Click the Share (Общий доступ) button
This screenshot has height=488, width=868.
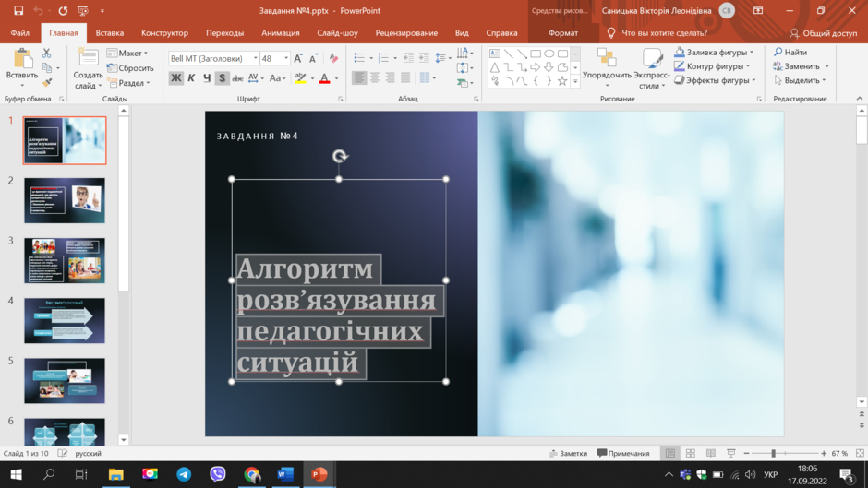pos(823,33)
